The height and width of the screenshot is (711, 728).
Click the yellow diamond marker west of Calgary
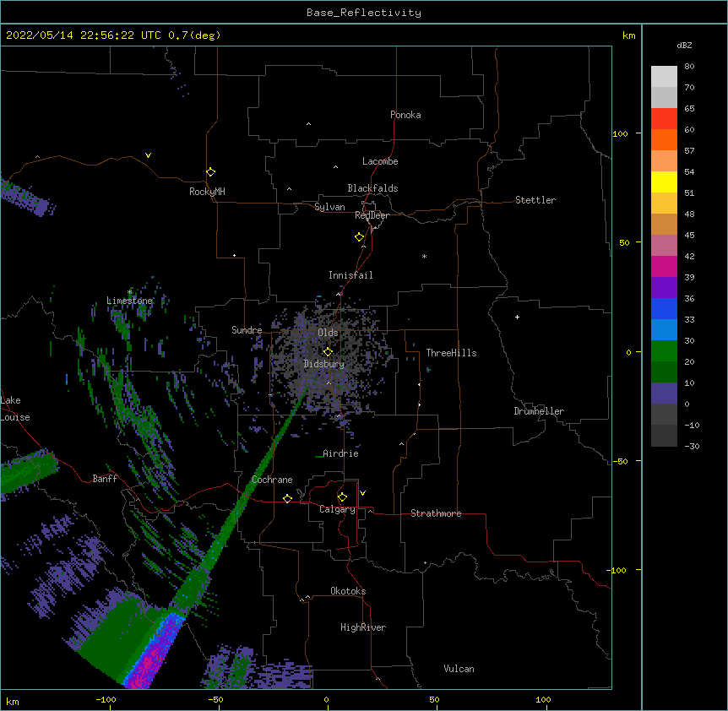click(x=287, y=498)
